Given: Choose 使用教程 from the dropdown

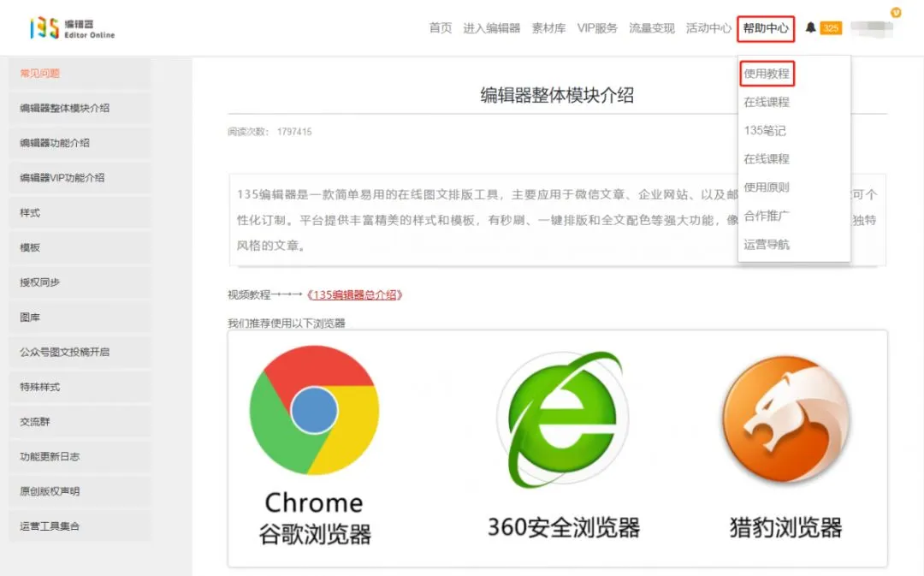Looking at the screenshot, I should click(766, 74).
